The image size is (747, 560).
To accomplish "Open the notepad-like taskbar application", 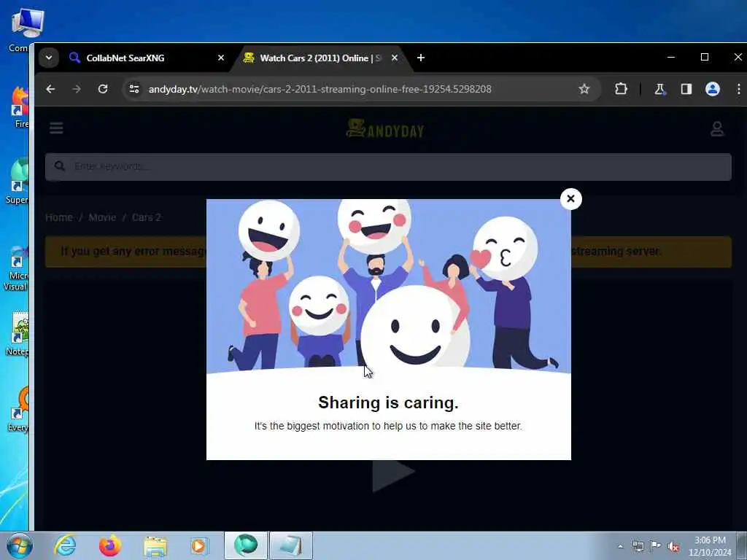I will pyautogui.click(x=290, y=545).
